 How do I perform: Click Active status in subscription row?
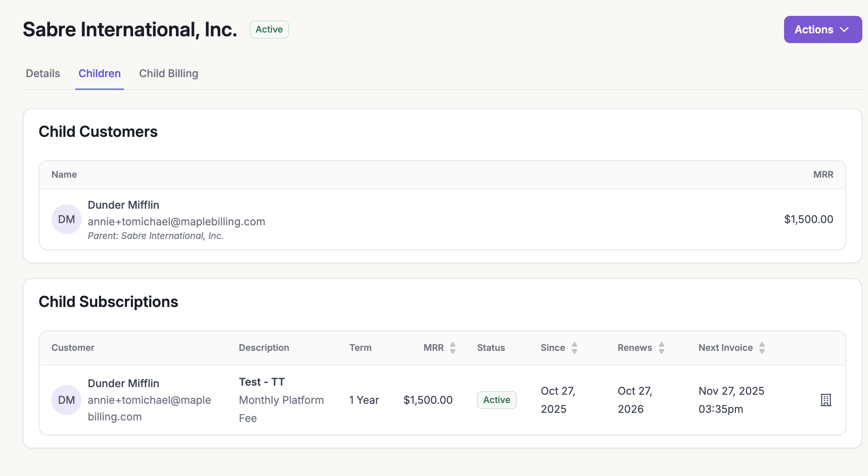pos(496,400)
